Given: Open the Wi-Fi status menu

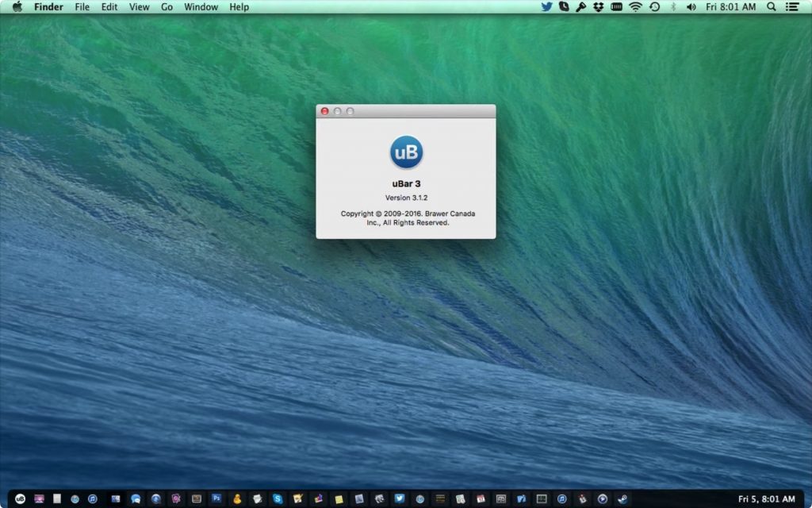Looking at the screenshot, I should tap(634, 7).
